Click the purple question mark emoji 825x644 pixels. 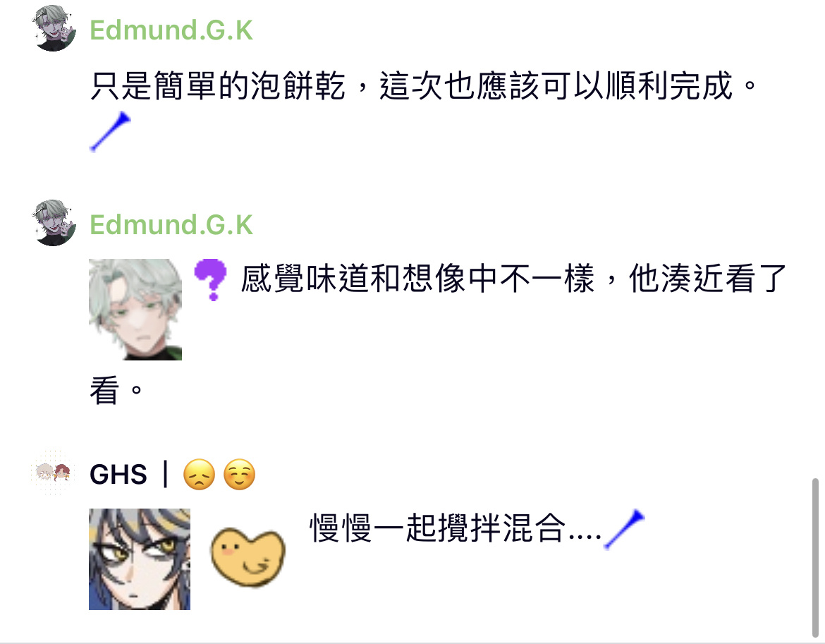tap(210, 279)
